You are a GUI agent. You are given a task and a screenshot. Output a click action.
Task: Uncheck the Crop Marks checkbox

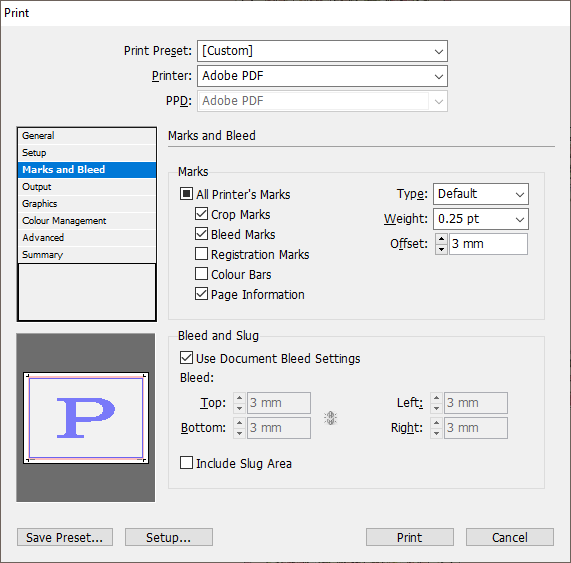point(201,214)
